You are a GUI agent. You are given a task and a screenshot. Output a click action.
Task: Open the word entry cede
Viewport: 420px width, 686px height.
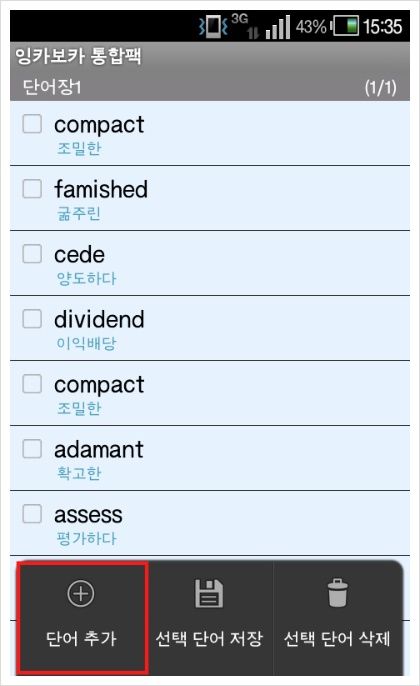(210, 263)
